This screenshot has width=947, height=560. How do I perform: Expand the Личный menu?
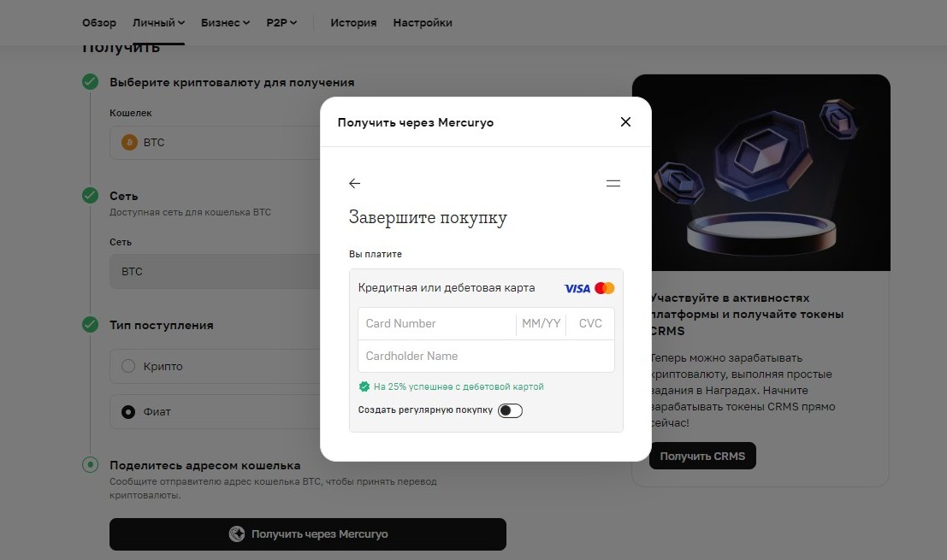(x=158, y=22)
